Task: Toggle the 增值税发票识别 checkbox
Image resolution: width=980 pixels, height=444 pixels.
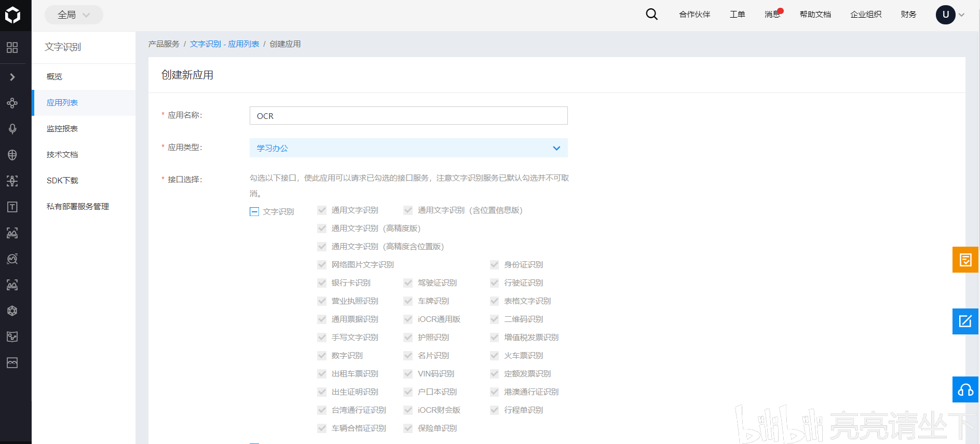Action: tap(494, 338)
